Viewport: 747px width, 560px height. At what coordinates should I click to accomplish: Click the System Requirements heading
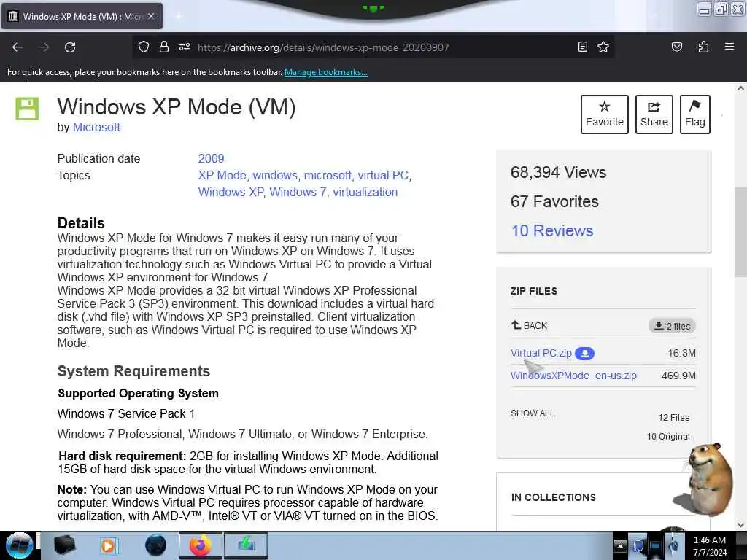pyautogui.click(x=134, y=371)
